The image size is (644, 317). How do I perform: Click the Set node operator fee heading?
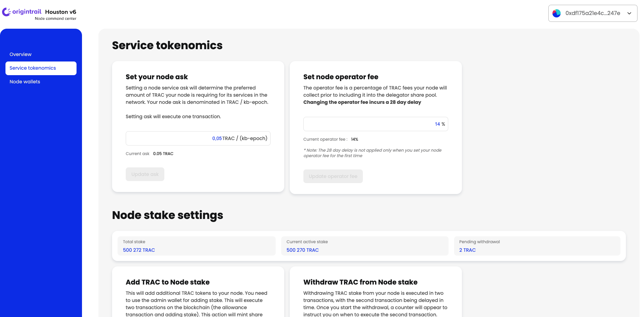click(x=341, y=77)
